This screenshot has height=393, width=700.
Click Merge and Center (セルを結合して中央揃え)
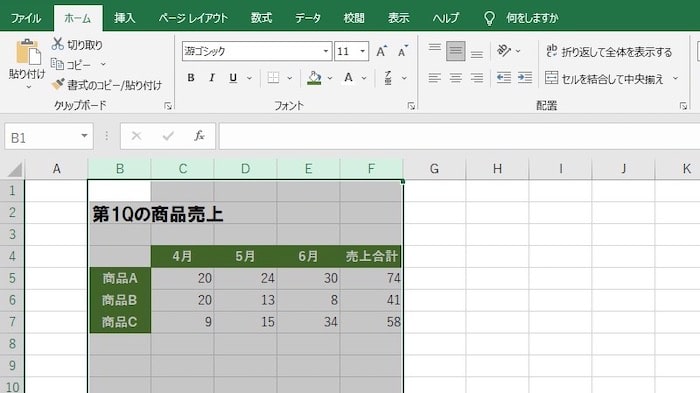604,79
